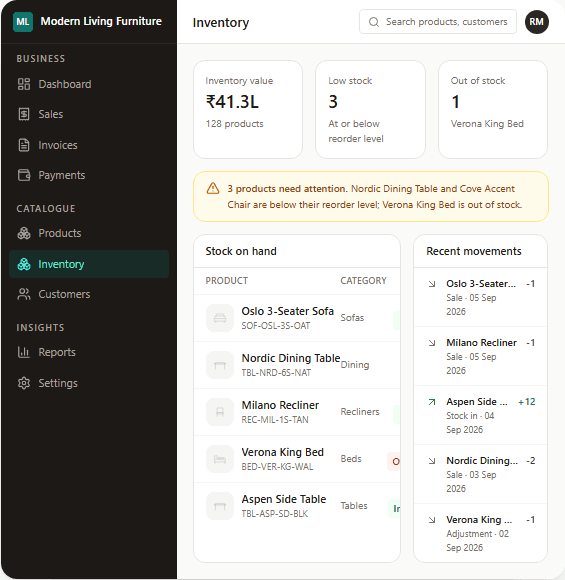
Task: Open the Payments page
Action: coord(89,175)
